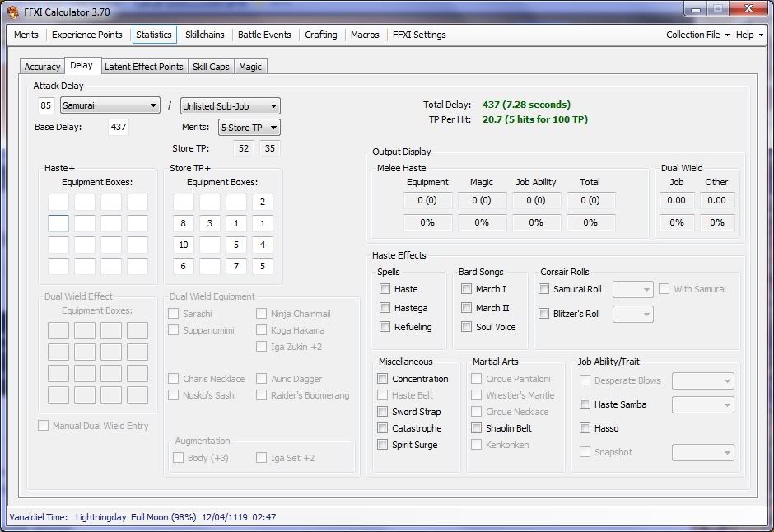The width and height of the screenshot is (774, 532).
Task: Switch to the Accuracy tab
Action: click(x=42, y=67)
